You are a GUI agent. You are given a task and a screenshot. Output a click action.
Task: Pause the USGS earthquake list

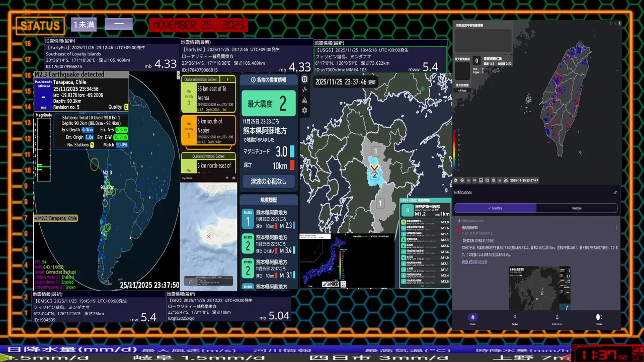tap(408, 210)
